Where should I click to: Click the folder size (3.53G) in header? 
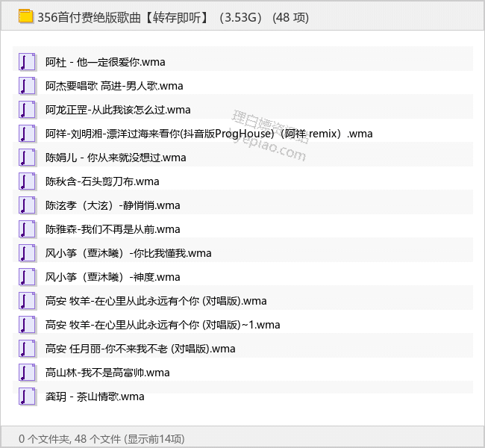241,18
